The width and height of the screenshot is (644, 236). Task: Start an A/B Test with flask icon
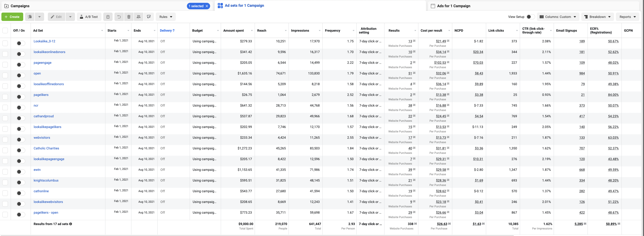click(x=89, y=17)
